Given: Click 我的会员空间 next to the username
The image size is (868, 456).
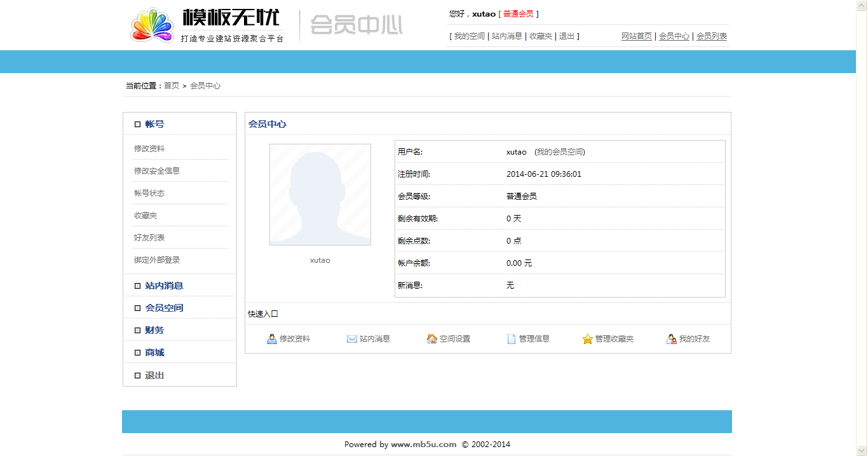Looking at the screenshot, I should point(560,152).
